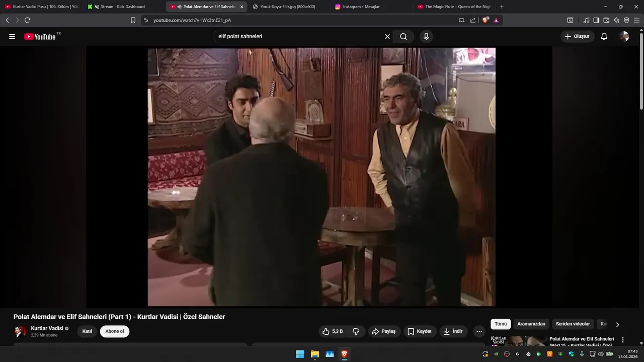
Task: Start voice search with microphone icon
Action: (x=426, y=37)
